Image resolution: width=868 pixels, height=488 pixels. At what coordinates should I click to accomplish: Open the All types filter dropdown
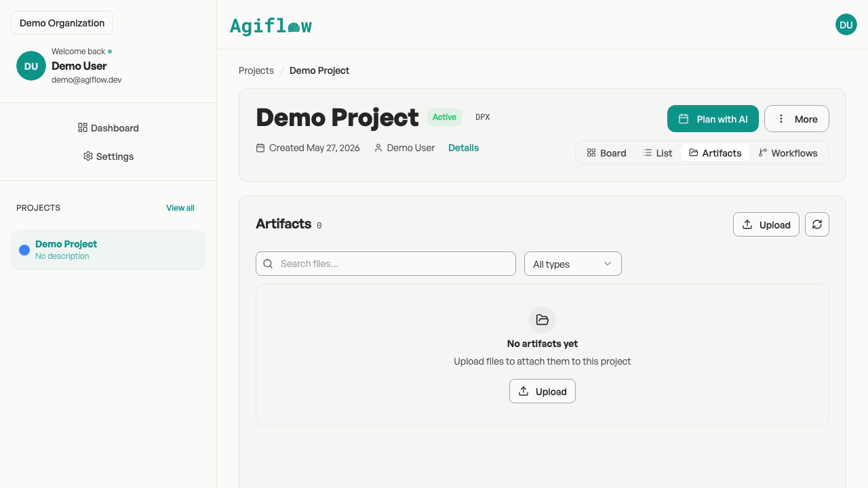573,264
